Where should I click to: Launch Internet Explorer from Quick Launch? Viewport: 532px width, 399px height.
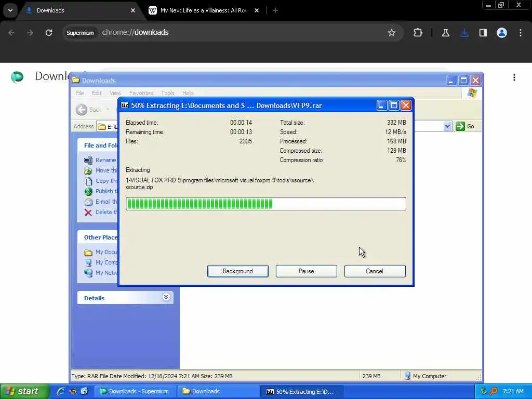[x=61, y=391]
